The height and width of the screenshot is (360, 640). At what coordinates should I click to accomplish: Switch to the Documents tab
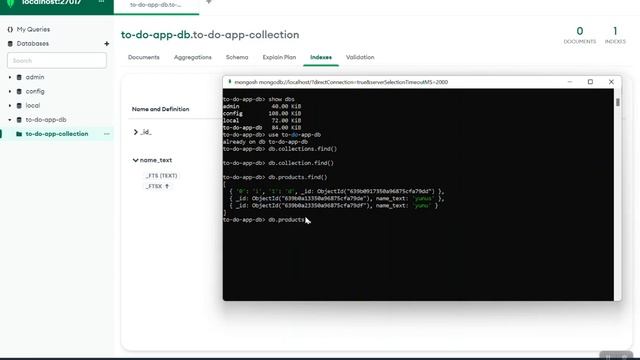(144, 57)
